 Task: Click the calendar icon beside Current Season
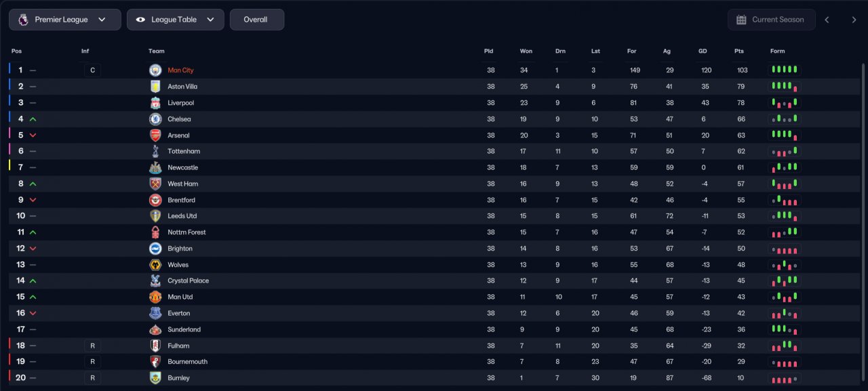(x=741, y=20)
